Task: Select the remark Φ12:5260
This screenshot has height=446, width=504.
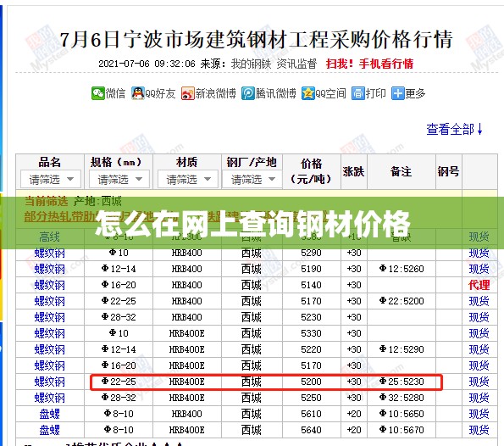Action: pyautogui.click(x=402, y=269)
